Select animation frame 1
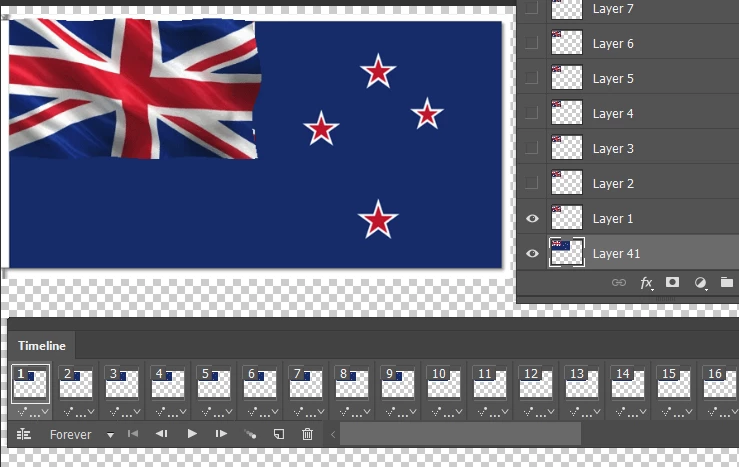The height and width of the screenshot is (467, 739). [x=30, y=383]
